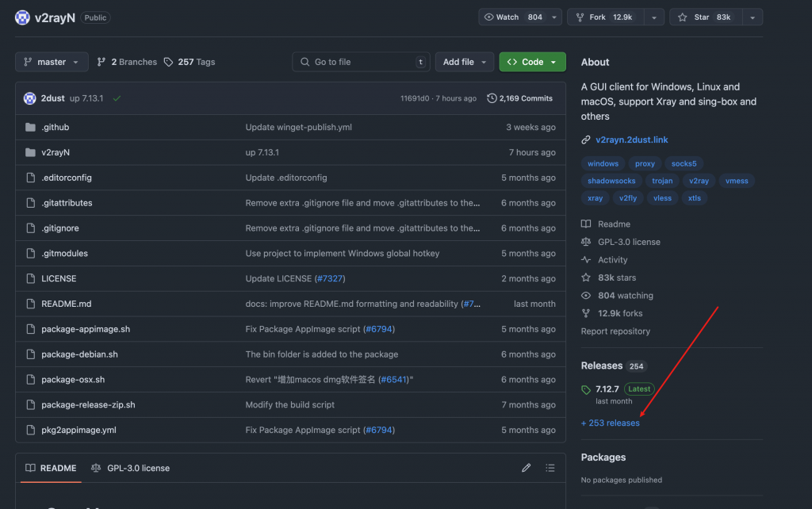Click the green commit status checkmark

tap(117, 98)
